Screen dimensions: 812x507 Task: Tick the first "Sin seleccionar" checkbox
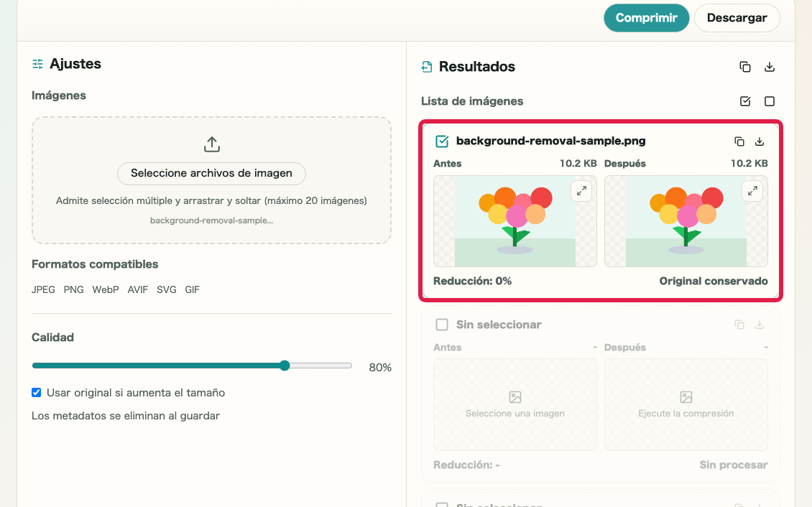(x=442, y=325)
